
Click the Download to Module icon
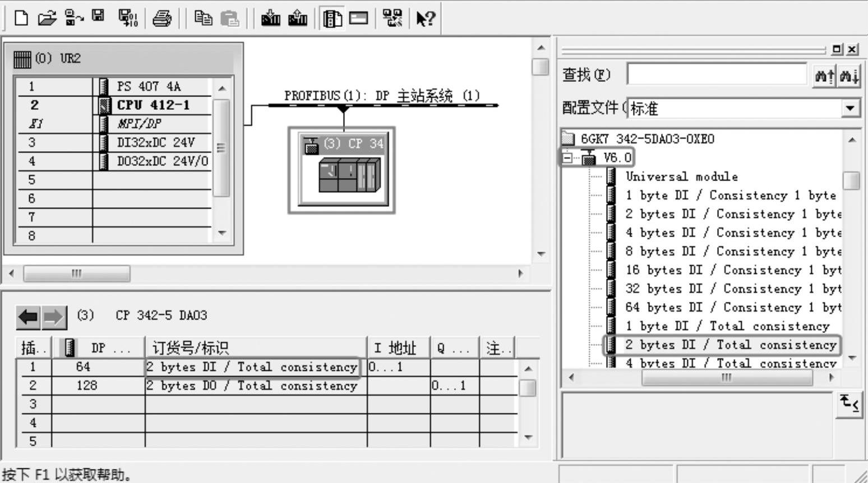pyautogui.click(x=271, y=18)
